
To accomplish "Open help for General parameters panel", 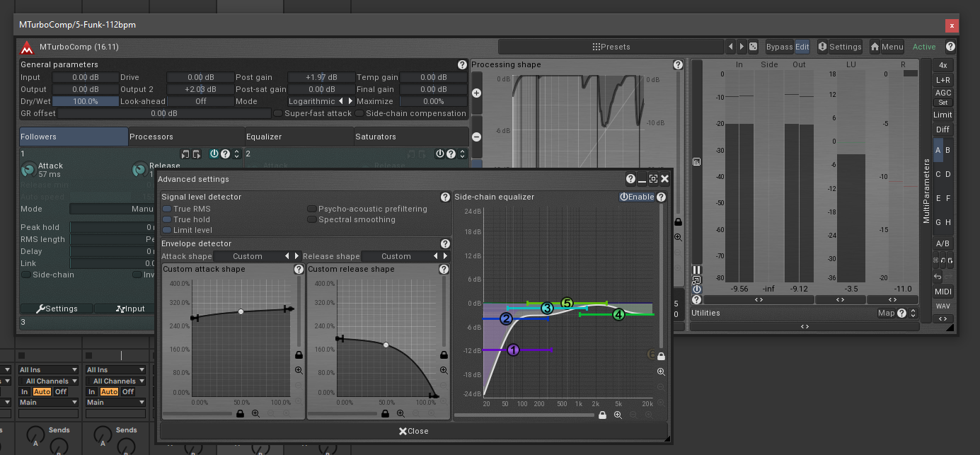I will (x=462, y=64).
